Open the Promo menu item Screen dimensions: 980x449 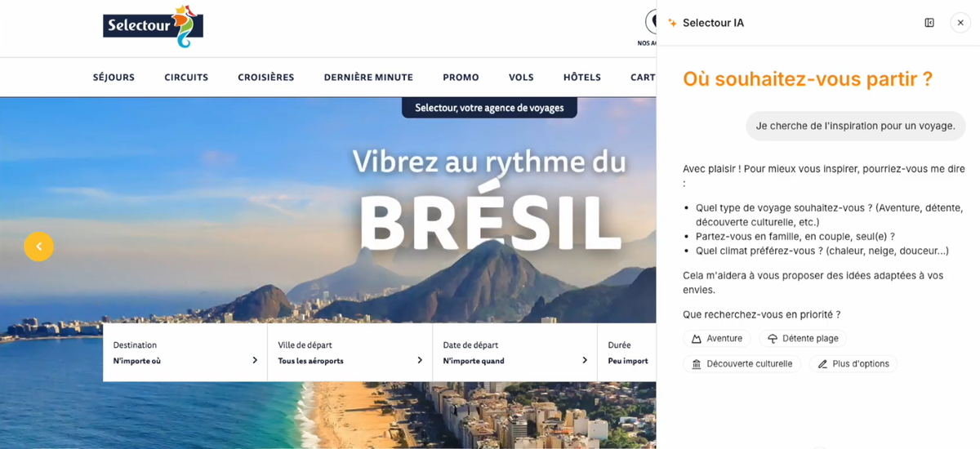pos(461,78)
